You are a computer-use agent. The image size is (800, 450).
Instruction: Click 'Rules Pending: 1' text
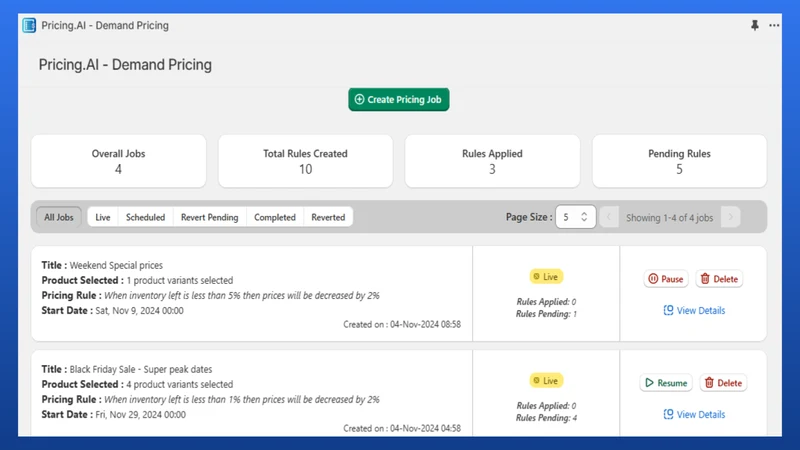(546, 314)
